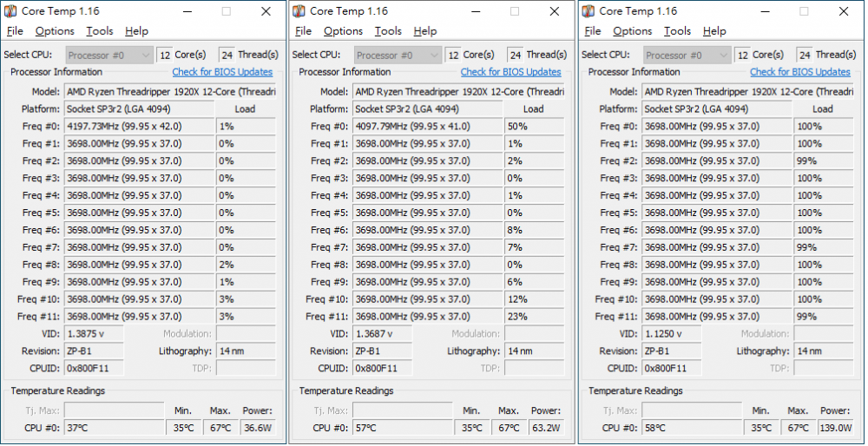Click 24 Thread(s) count box in middle window
The height and width of the screenshot is (446, 868).
516,55
